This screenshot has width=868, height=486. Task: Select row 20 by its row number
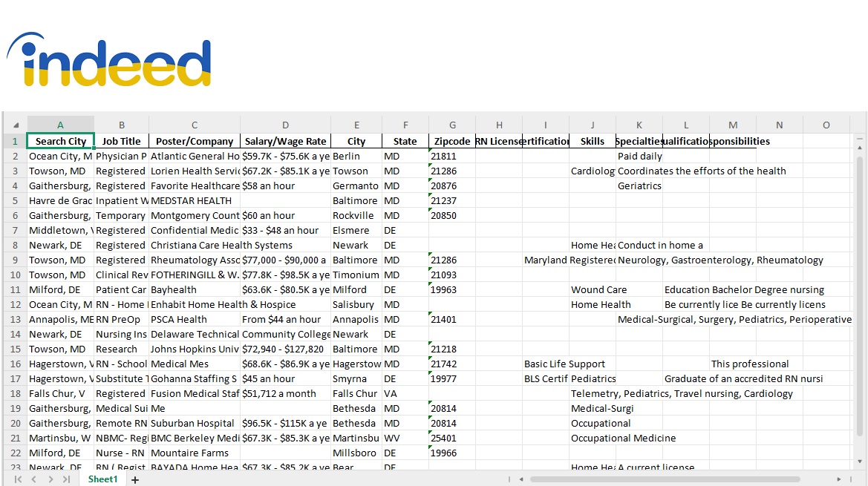(x=15, y=424)
